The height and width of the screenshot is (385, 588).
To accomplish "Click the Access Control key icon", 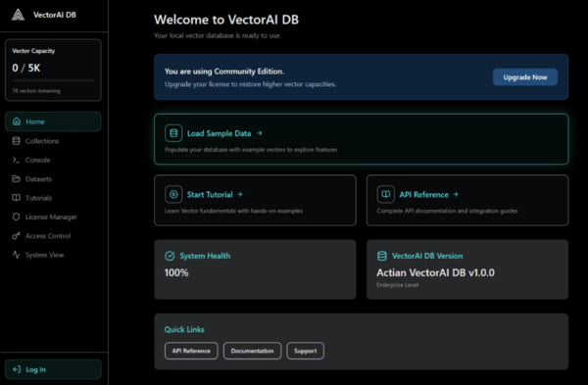I will coord(16,236).
